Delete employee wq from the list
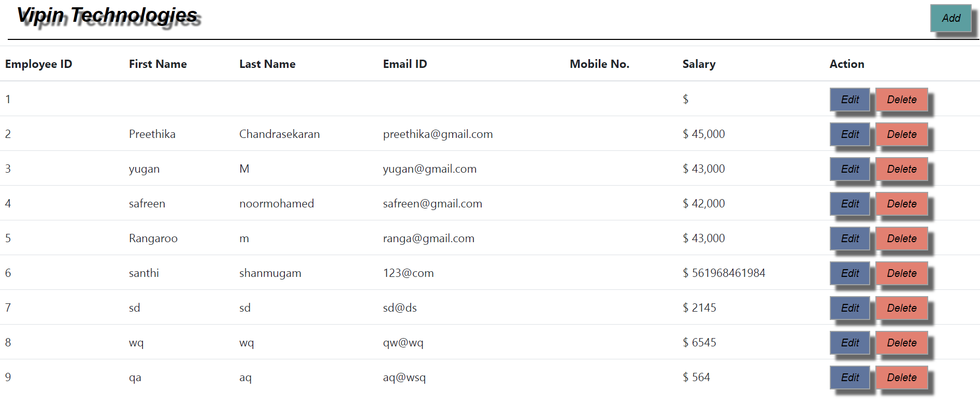Viewport: 980px width, 419px height. [x=901, y=342]
